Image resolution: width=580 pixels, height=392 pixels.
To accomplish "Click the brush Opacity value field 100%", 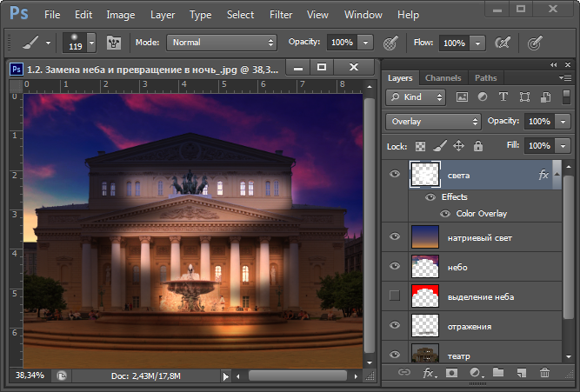I will (x=342, y=43).
